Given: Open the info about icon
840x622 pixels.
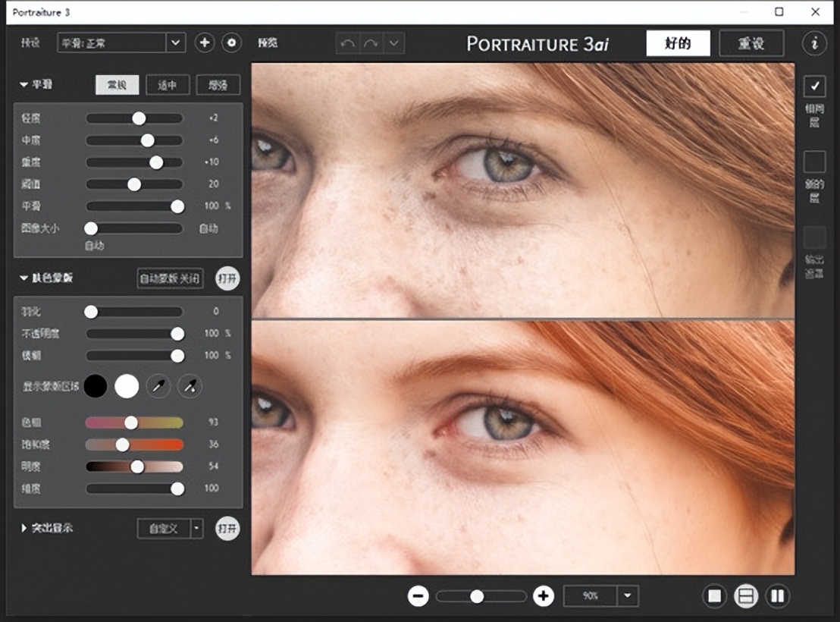Looking at the screenshot, I should click(x=814, y=43).
